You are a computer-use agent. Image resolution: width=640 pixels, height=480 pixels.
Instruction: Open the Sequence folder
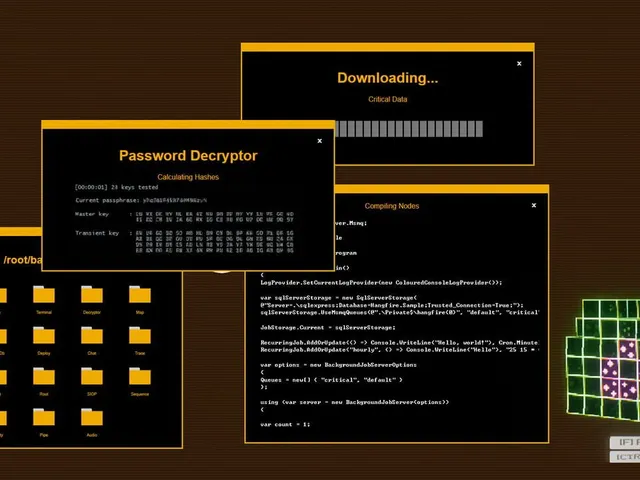click(140, 377)
